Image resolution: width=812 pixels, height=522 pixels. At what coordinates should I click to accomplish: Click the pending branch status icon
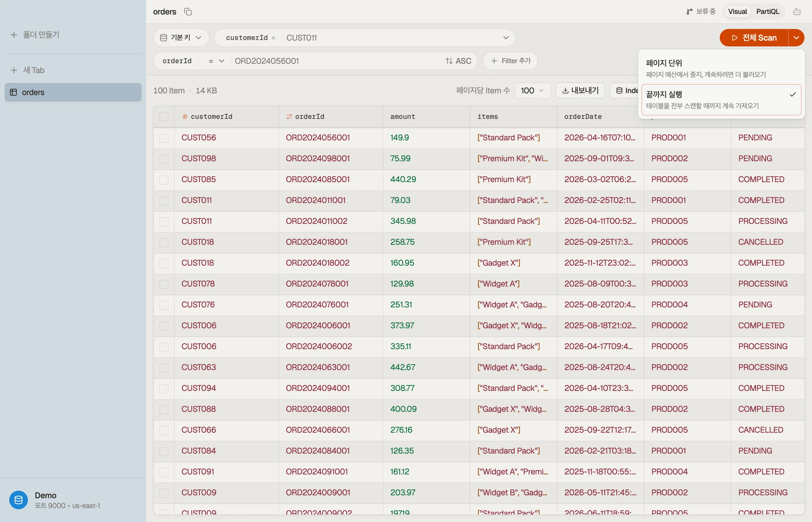tap(689, 12)
